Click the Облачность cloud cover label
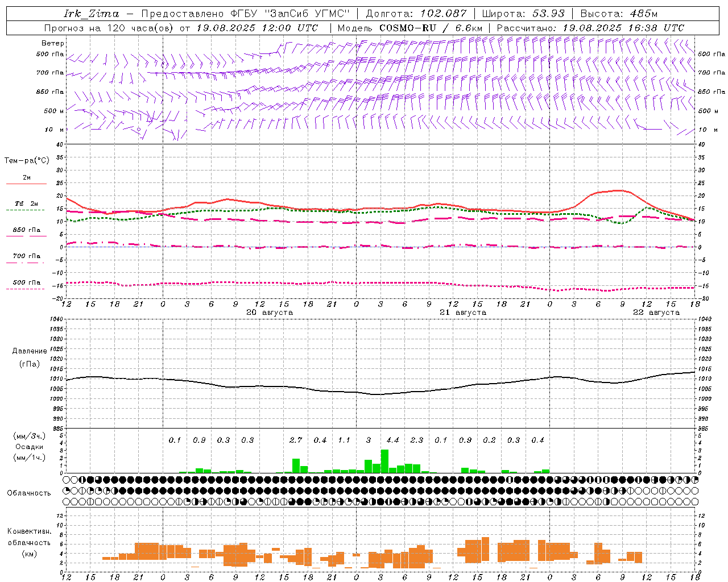 (29, 493)
